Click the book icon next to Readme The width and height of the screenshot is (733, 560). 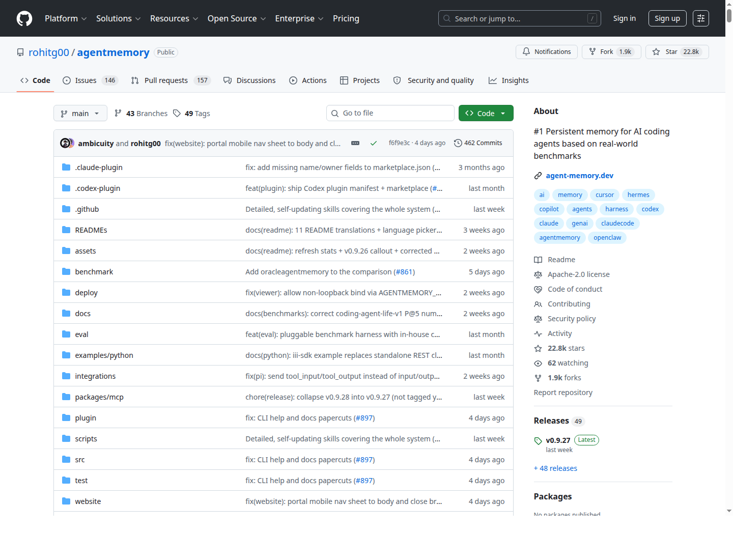click(x=538, y=260)
